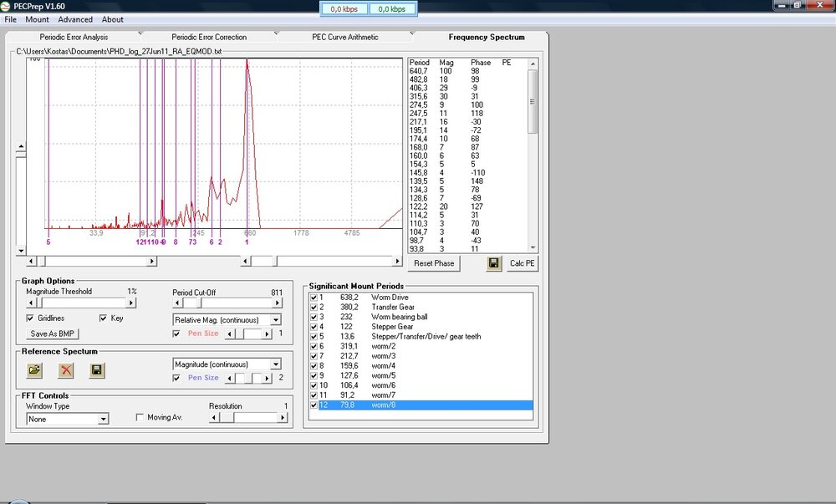The height and width of the screenshot is (504, 836).
Task: Save reference spectrum with floppy disk icon
Action: click(97, 369)
